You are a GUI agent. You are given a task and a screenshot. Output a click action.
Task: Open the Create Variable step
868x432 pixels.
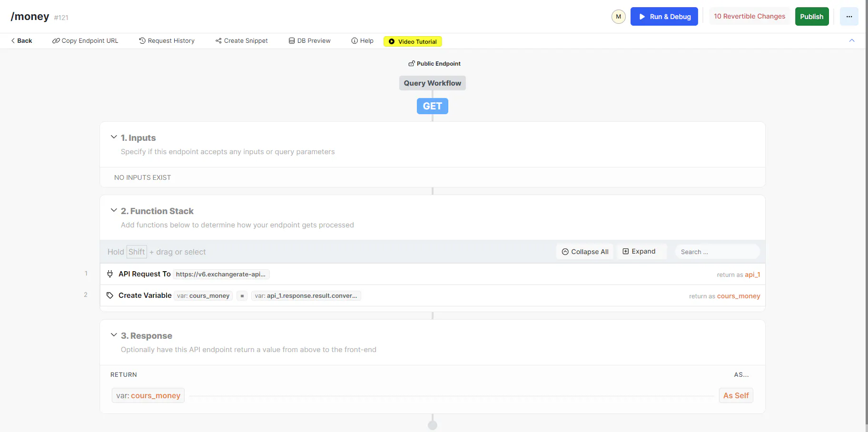coord(432,295)
